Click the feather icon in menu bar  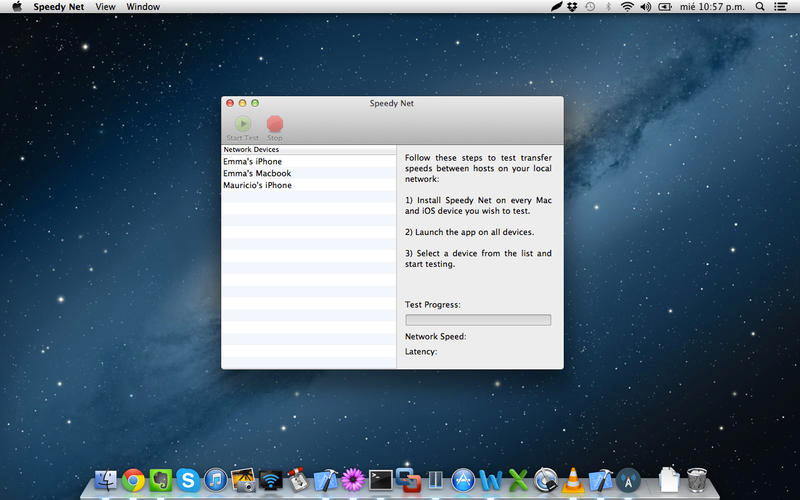[x=556, y=7]
